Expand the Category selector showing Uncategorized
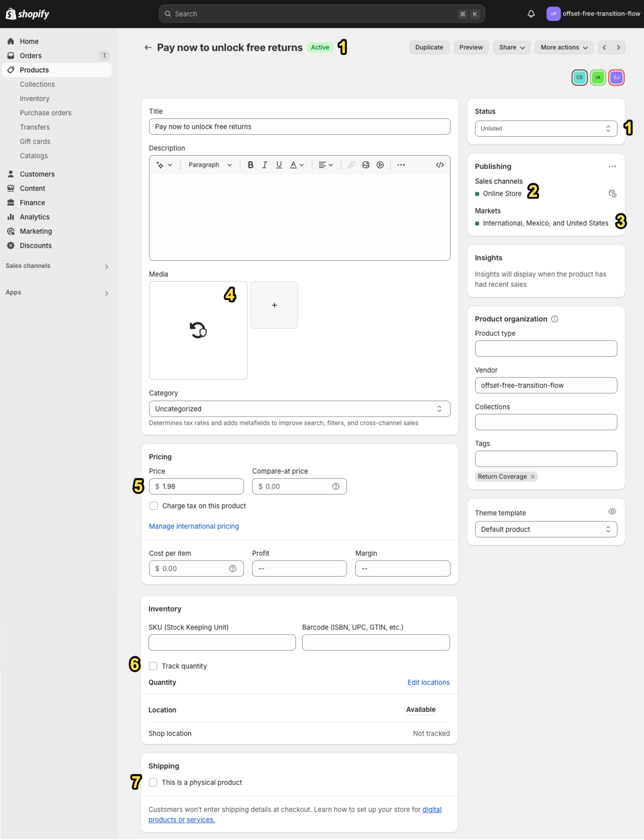644x840 pixels. click(x=299, y=409)
